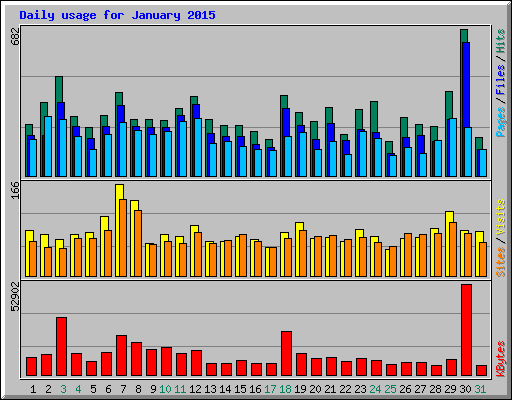
Task: Click the orange Sites bar for day 8
Action: tap(138, 243)
